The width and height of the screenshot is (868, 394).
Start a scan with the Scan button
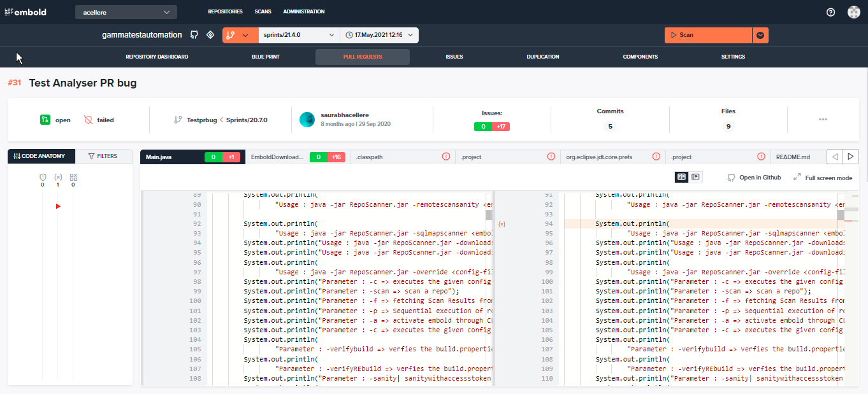pyautogui.click(x=708, y=35)
